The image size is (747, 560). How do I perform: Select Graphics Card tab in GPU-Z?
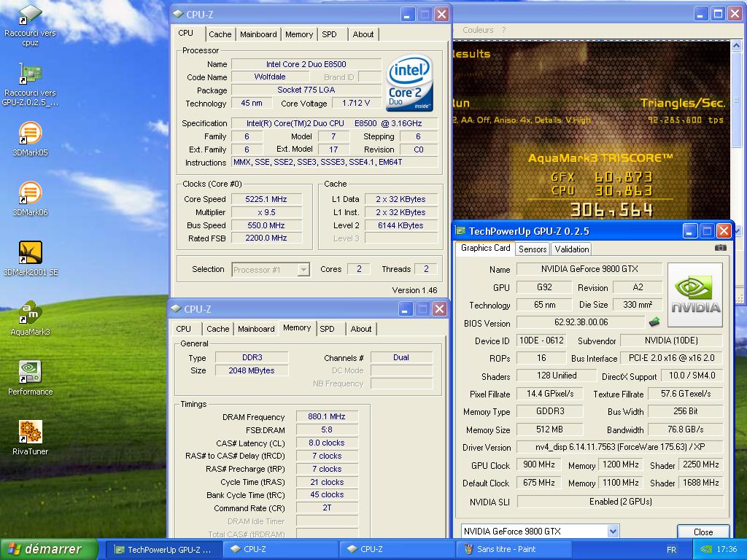click(x=485, y=248)
